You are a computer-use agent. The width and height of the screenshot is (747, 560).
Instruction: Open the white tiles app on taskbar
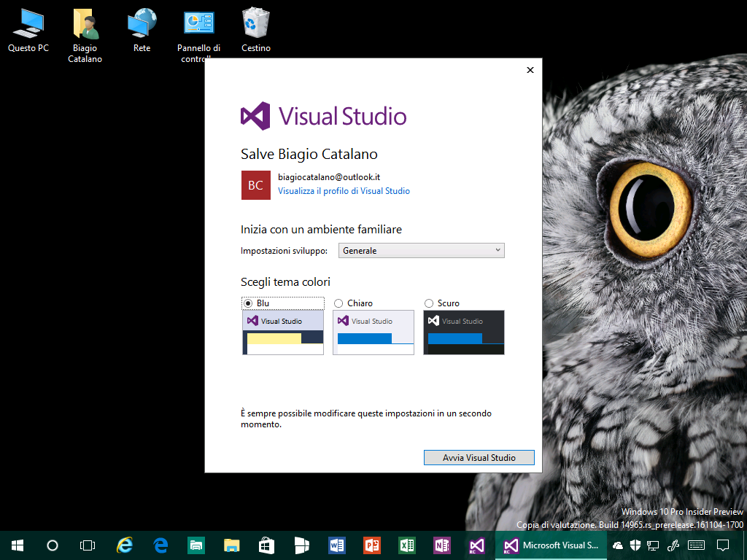(x=301, y=545)
